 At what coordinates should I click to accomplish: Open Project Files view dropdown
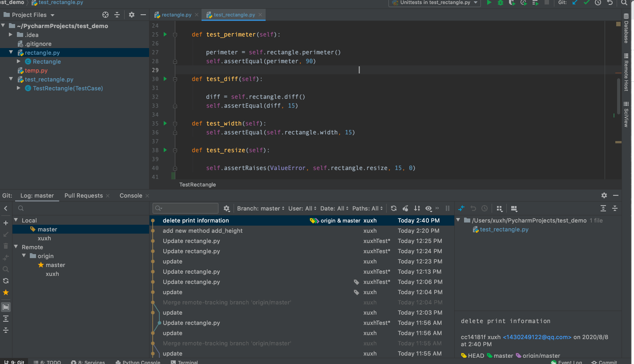tap(29, 15)
